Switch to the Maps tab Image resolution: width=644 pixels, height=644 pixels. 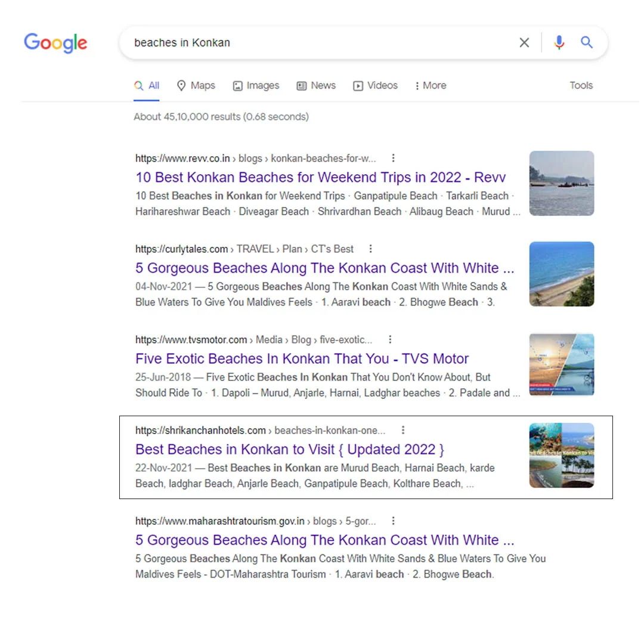pos(196,85)
